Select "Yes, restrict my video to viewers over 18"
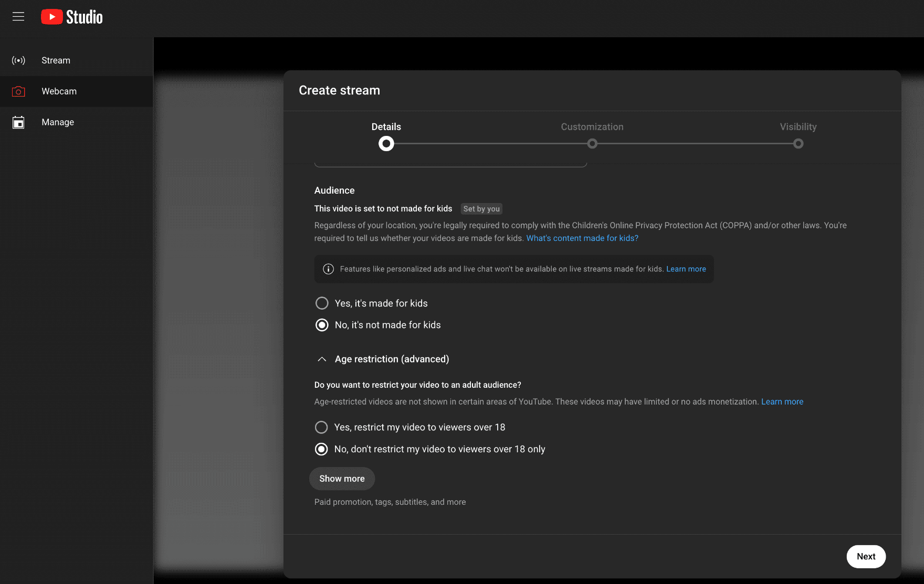The height and width of the screenshot is (584, 924). (321, 427)
